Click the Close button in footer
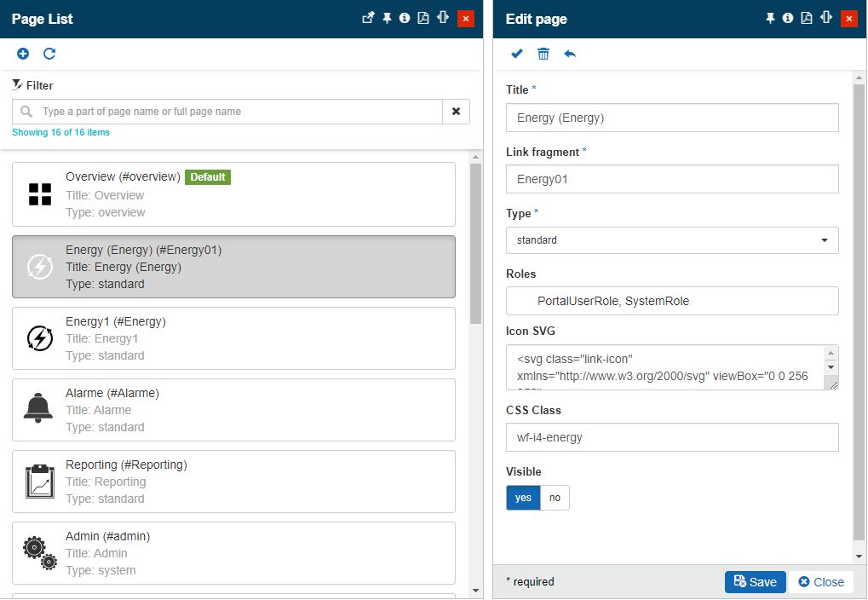The width and height of the screenshot is (868, 600). pyautogui.click(x=821, y=582)
